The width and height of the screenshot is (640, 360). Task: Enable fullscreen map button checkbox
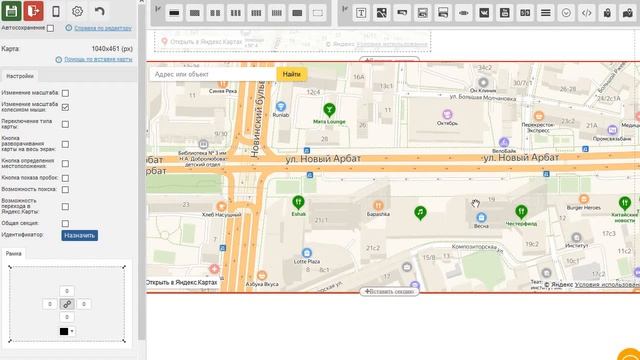point(65,144)
